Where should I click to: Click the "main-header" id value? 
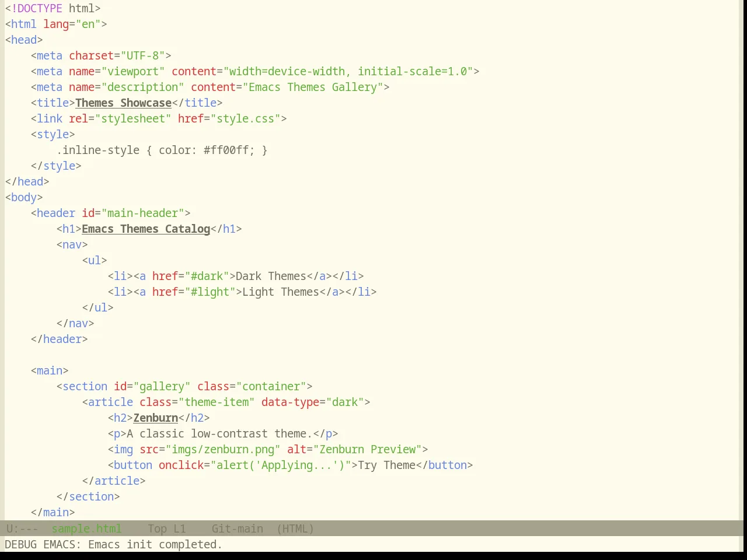pos(143,213)
